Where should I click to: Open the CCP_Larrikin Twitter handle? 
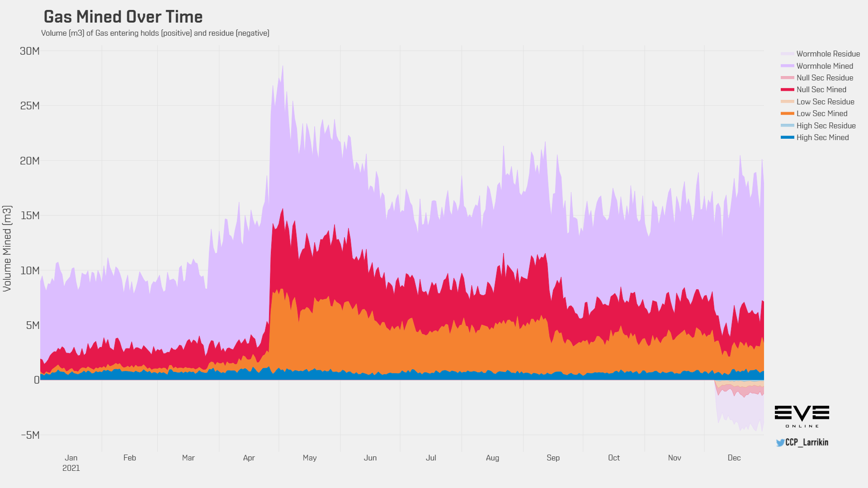click(807, 442)
